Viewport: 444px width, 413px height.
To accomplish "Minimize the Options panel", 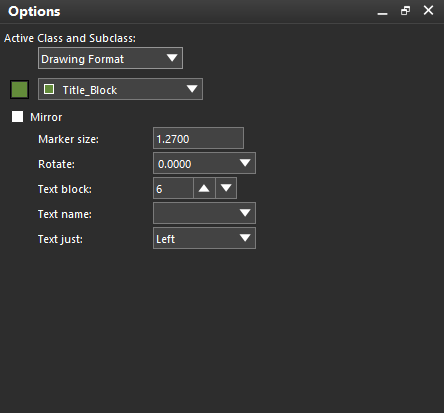I will [382, 12].
